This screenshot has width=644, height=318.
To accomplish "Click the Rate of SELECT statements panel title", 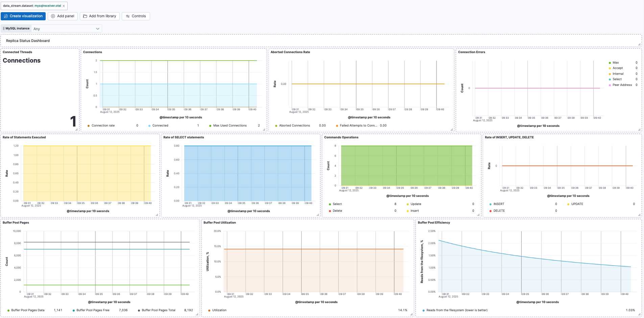I will (x=184, y=137).
